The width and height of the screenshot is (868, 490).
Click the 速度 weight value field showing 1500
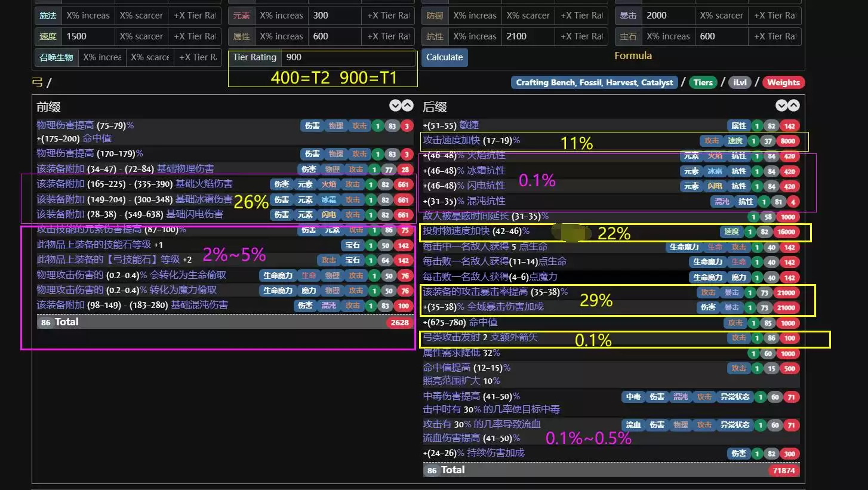click(x=88, y=36)
